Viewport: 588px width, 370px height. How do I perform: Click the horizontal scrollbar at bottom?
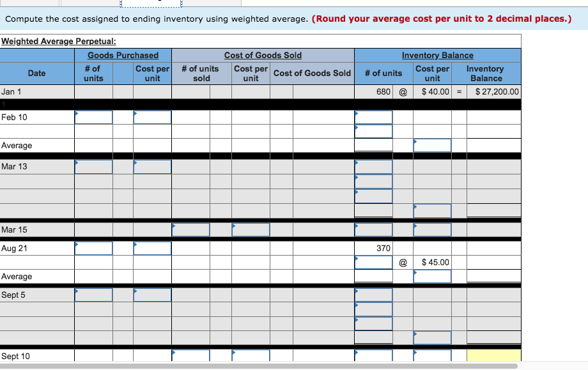[259, 366]
